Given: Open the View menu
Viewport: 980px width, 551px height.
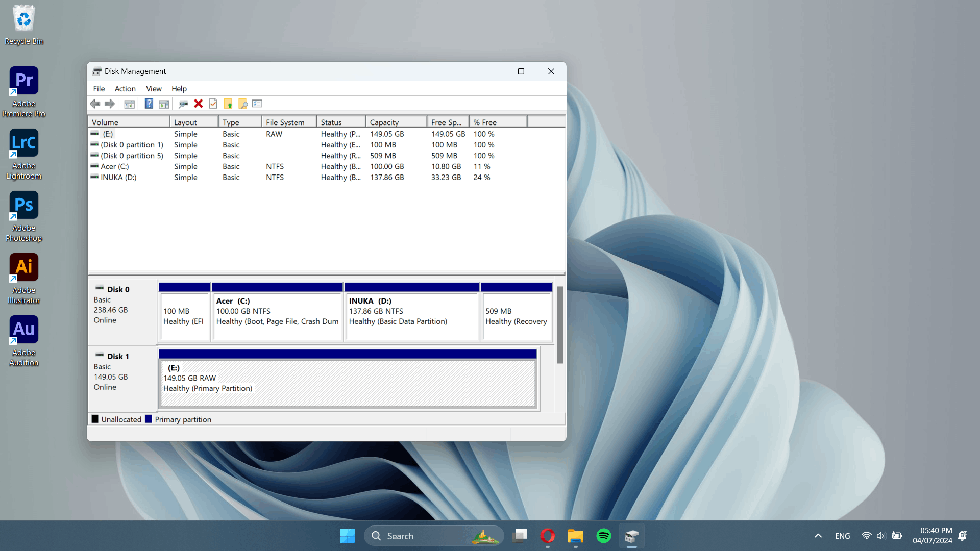Looking at the screenshot, I should pyautogui.click(x=154, y=89).
